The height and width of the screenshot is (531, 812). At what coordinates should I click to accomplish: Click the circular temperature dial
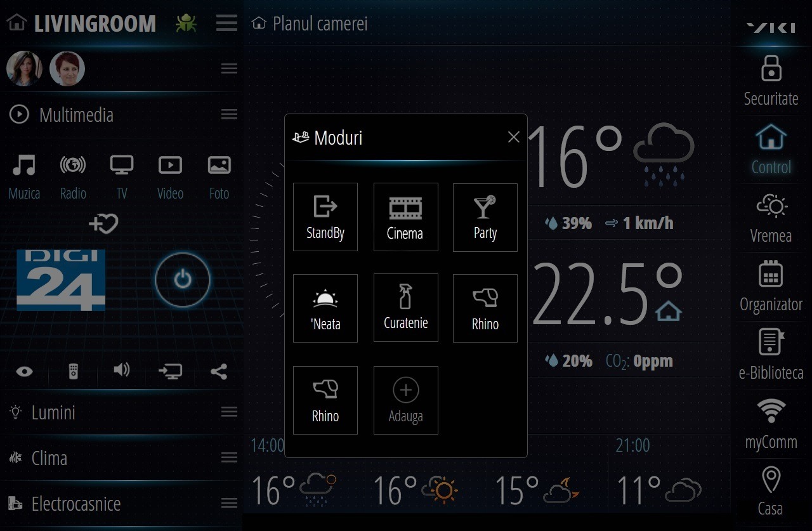[266, 241]
